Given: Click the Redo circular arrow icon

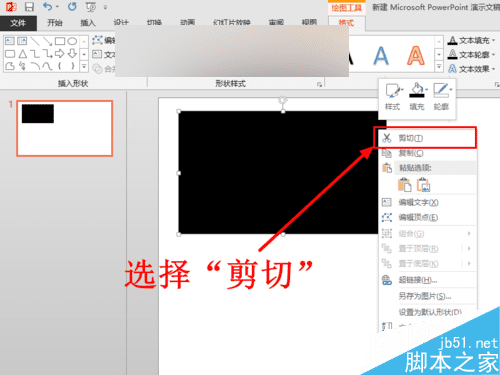Looking at the screenshot, I should pos(72,6).
